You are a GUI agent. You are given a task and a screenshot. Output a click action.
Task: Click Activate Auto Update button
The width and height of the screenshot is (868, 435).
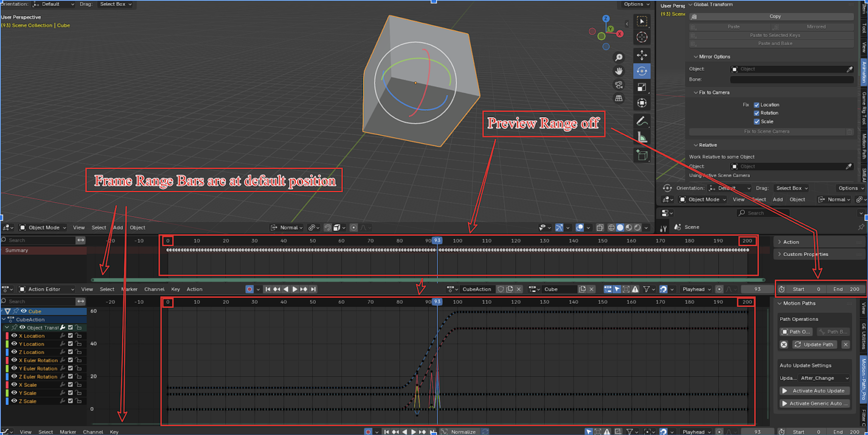(815, 391)
